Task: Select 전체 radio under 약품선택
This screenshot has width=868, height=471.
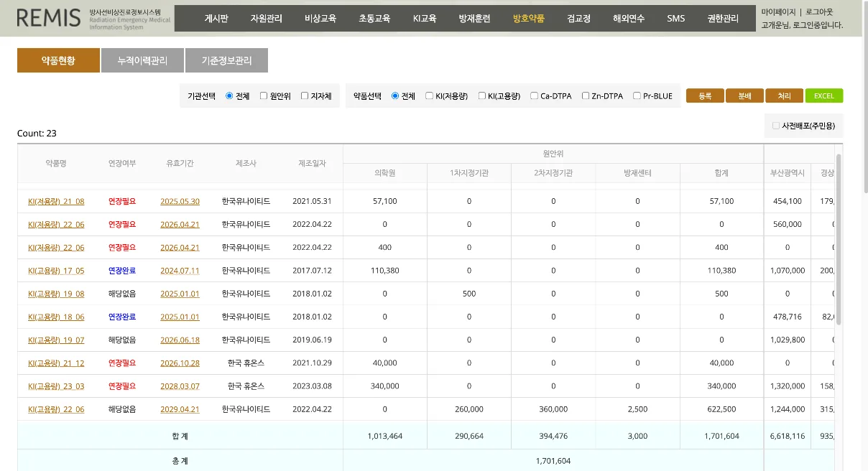Action: 395,95
